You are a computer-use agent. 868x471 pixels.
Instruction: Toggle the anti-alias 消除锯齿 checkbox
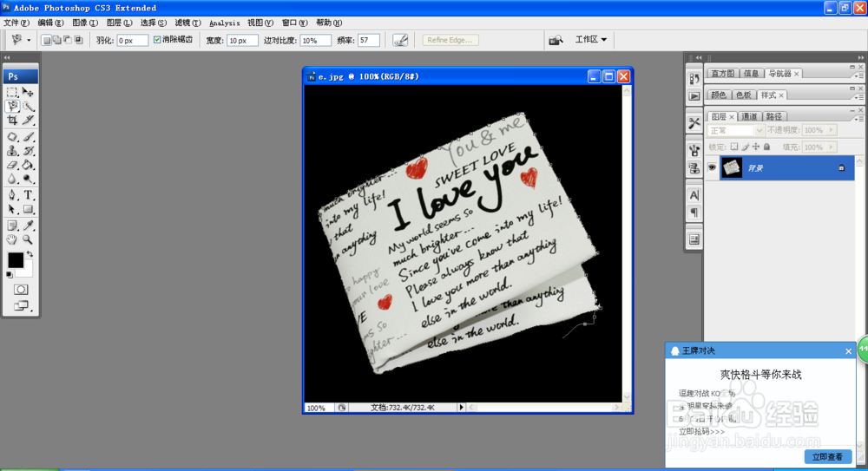[x=157, y=39]
